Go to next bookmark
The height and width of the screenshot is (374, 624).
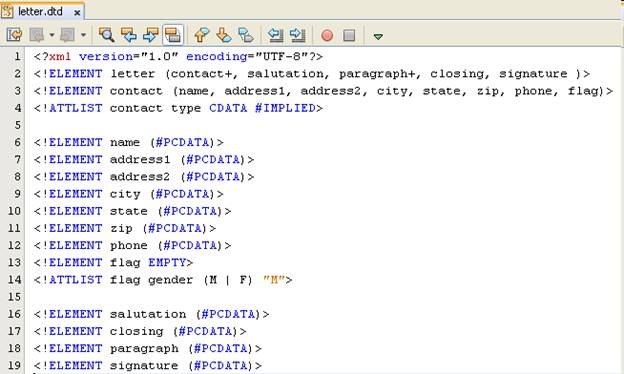[224, 35]
